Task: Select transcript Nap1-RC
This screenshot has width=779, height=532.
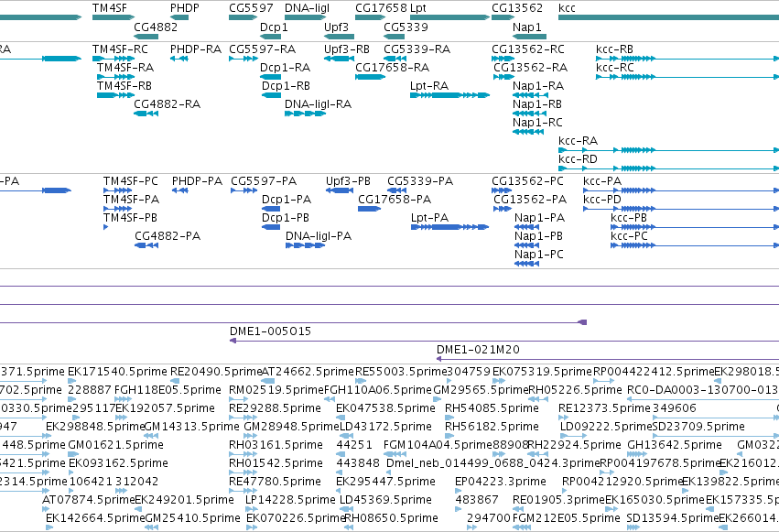Action: tap(528, 132)
